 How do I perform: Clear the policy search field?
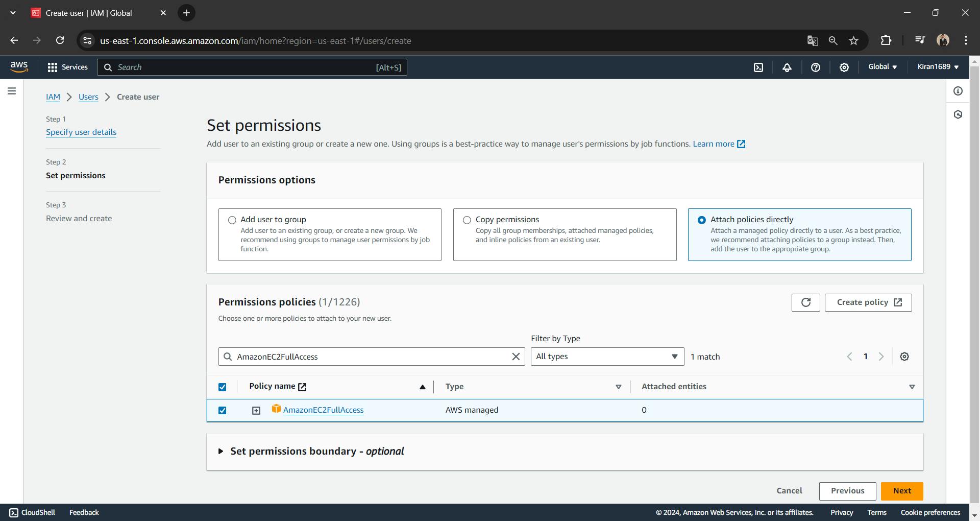(x=516, y=357)
